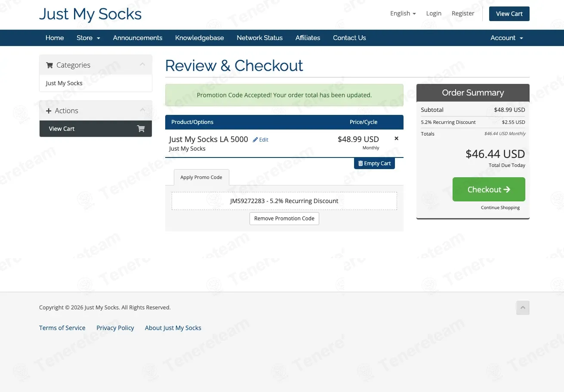Click the scroll-to-top arrow in footer
Viewport: 564px width, 392px height.
[x=523, y=308]
